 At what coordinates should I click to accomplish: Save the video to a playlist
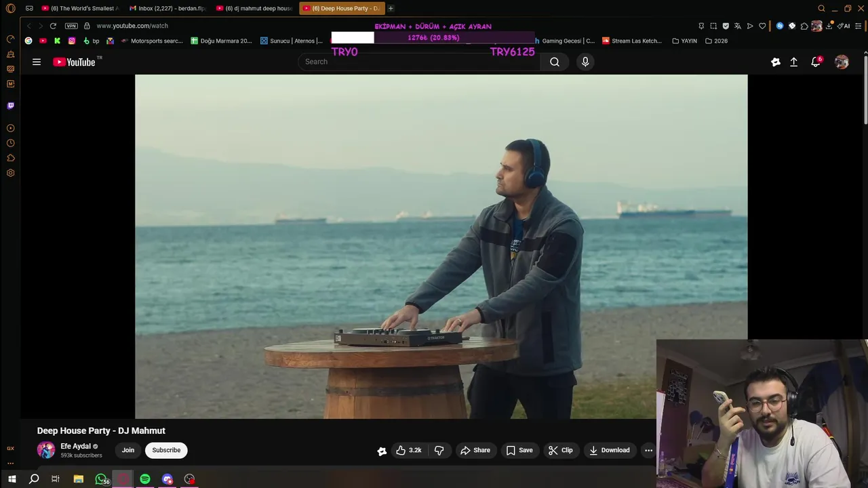[x=519, y=450]
